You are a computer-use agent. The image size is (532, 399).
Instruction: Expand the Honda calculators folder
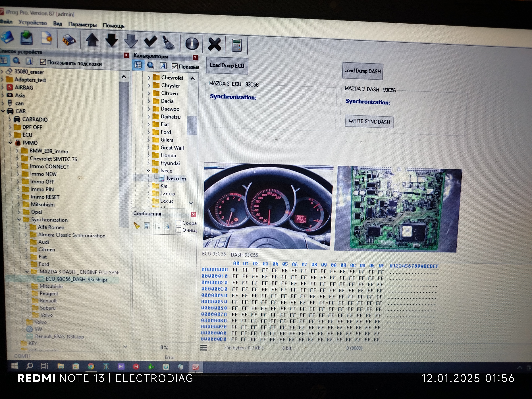pyautogui.click(x=148, y=155)
